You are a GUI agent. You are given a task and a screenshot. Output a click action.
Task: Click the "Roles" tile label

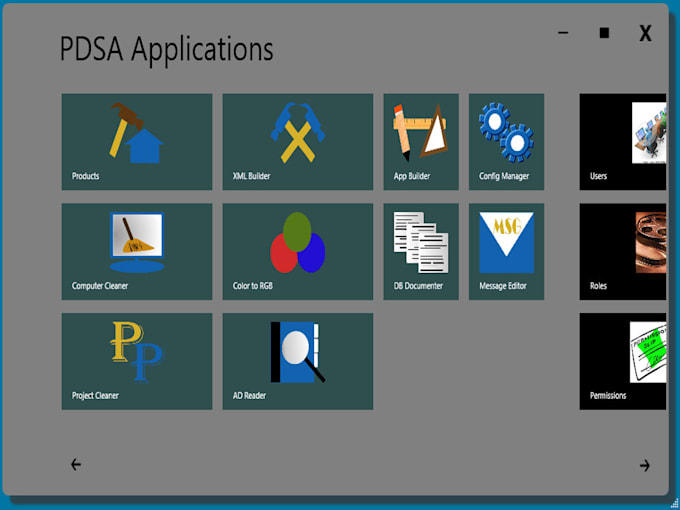pos(598,286)
